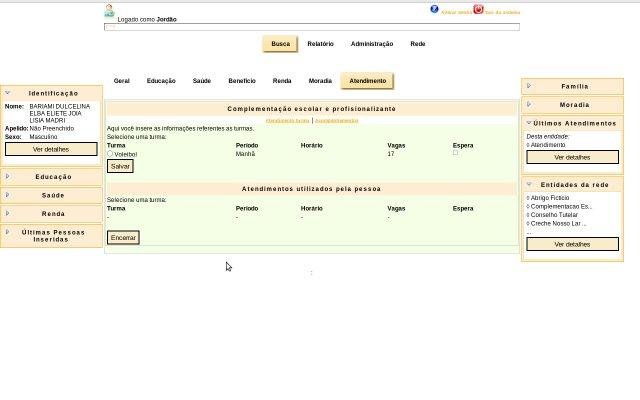Switch to the Educação tab
Screen dimensions: 640x400
pos(161,81)
